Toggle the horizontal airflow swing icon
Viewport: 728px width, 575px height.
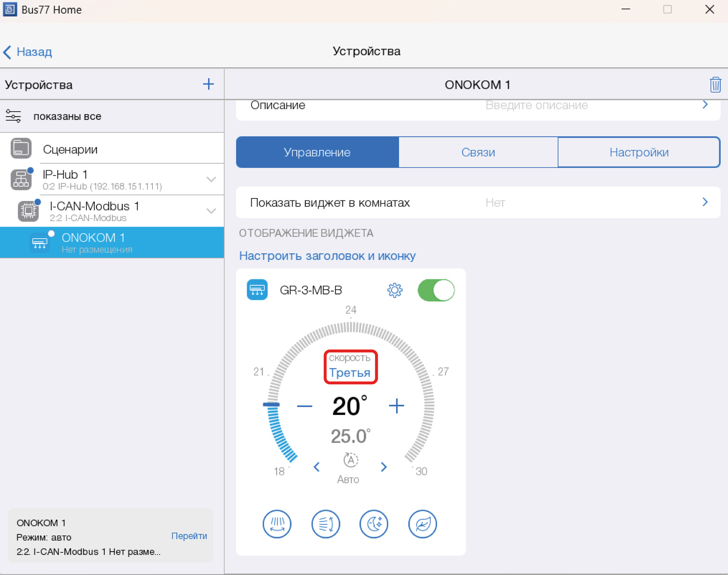(x=325, y=524)
